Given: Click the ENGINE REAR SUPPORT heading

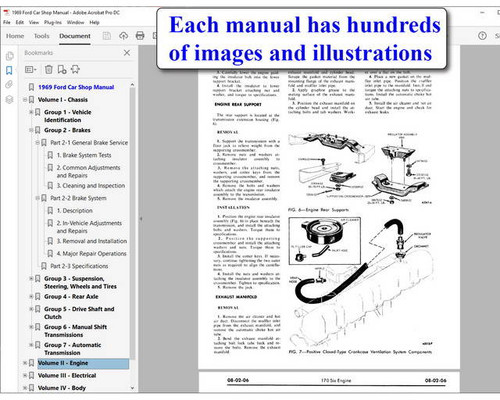Looking at the screenshot, I should click(x=238, y=104).
